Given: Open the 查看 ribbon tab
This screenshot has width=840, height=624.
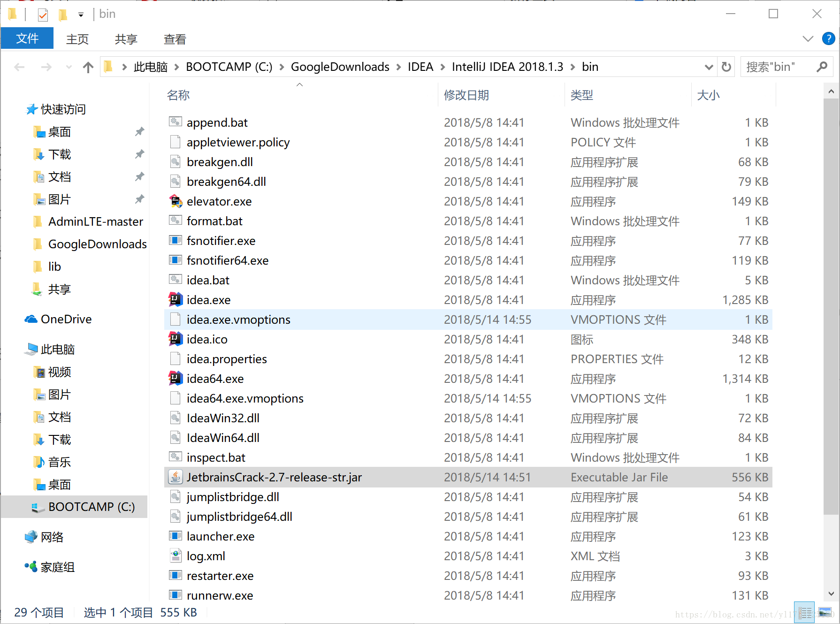Looking at the screenshot, I should coord(175,39).
